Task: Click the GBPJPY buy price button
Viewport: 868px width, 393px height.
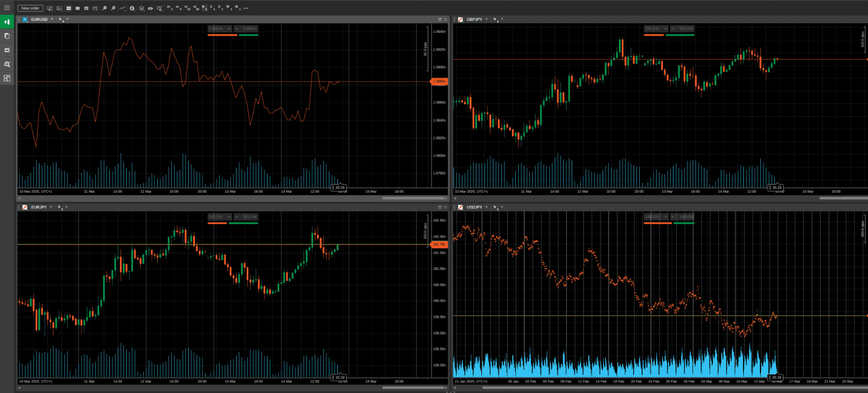Action: [682, 29]
